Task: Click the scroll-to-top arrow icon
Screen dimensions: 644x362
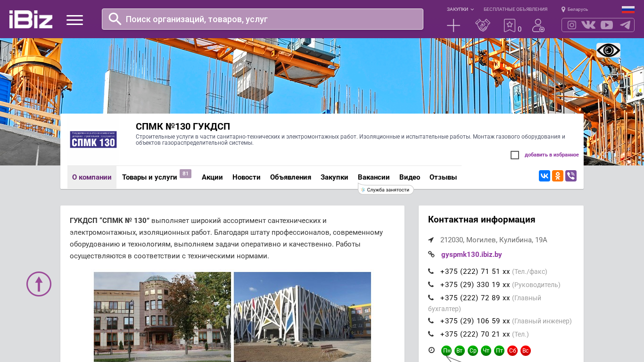Action: pos(39,284)
